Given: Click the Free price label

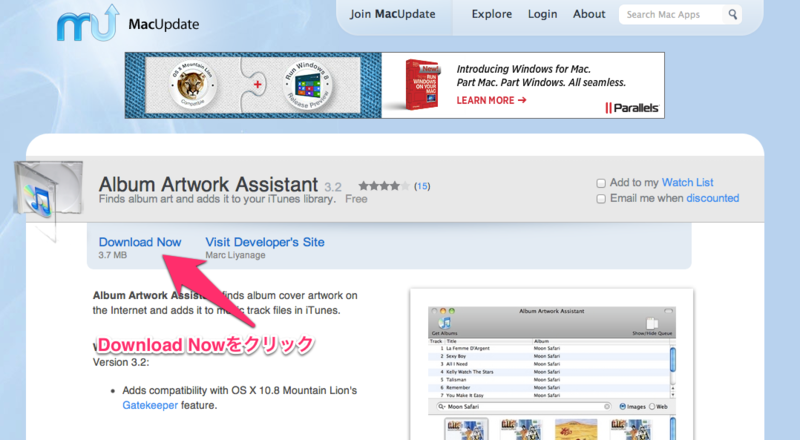Looking at the screenshot, I should pos(356,199).
